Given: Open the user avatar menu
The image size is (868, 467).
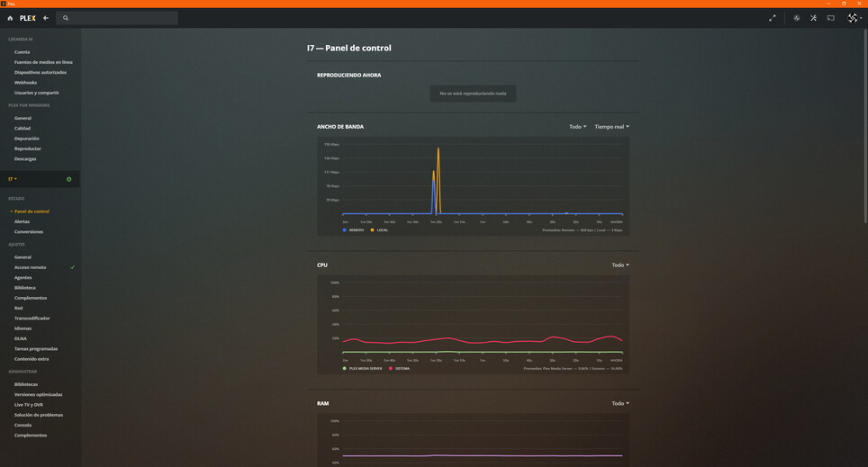Looking at the screenshot, I should pos(854,18).
